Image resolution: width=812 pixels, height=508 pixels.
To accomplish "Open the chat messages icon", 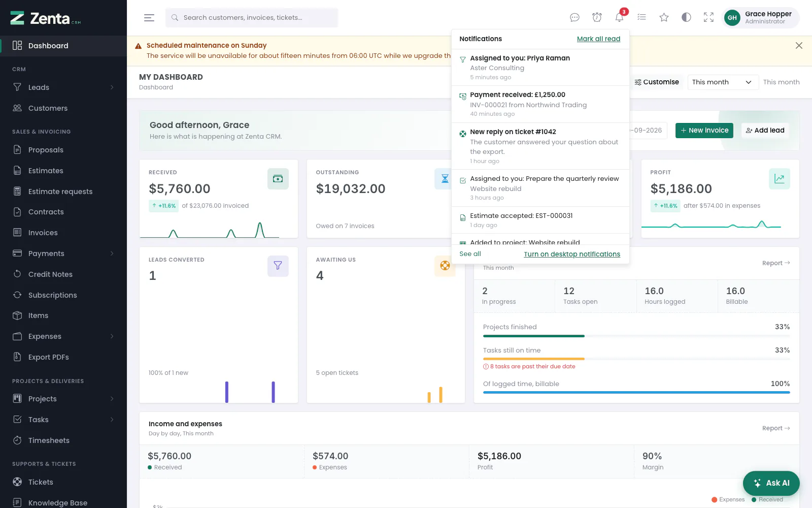I will pyautogui.click(x=574, y=17).
